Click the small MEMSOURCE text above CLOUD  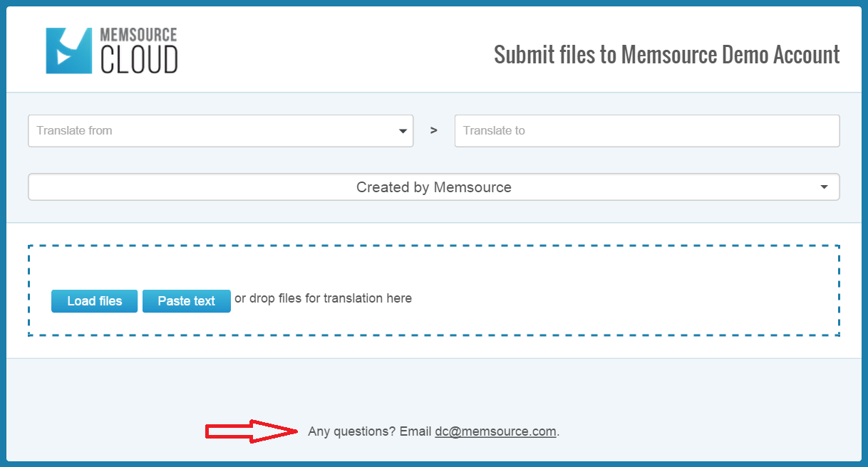tap(138, 35)
